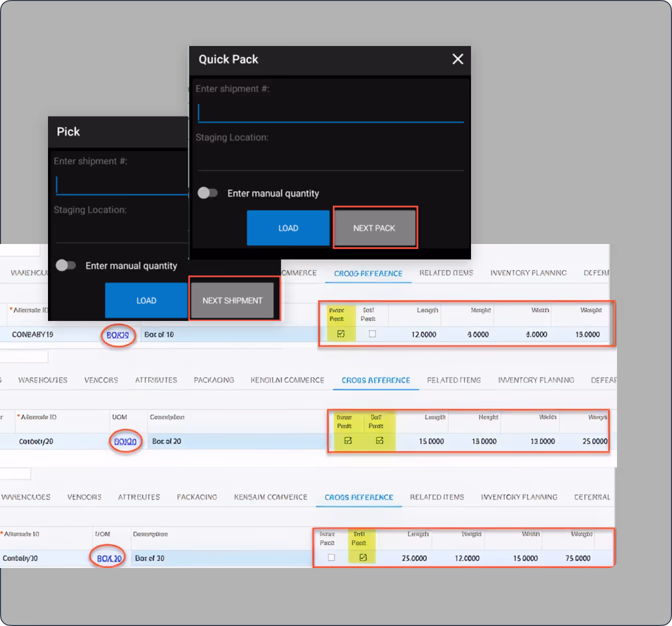The width and height of the screenshot is (672, 626).
Task: Click the NEXT PACK button
Action: click(374, 227)
